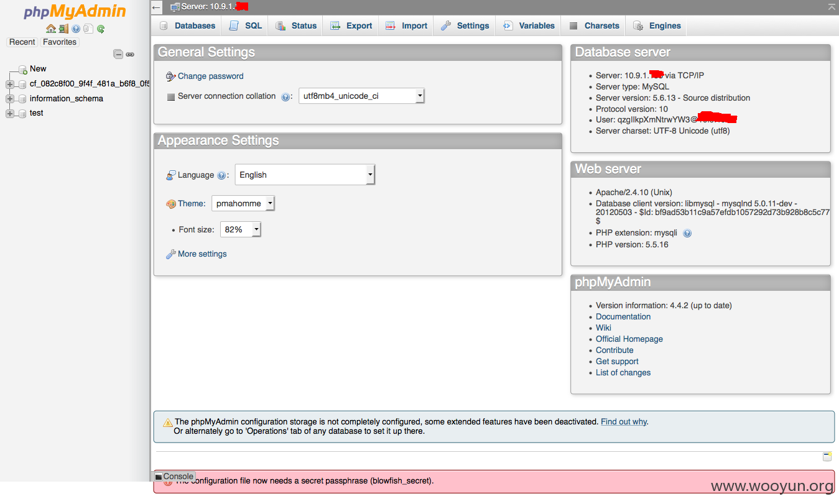Click the Home icon under the logo
The image size is (839, 504).
51,29
